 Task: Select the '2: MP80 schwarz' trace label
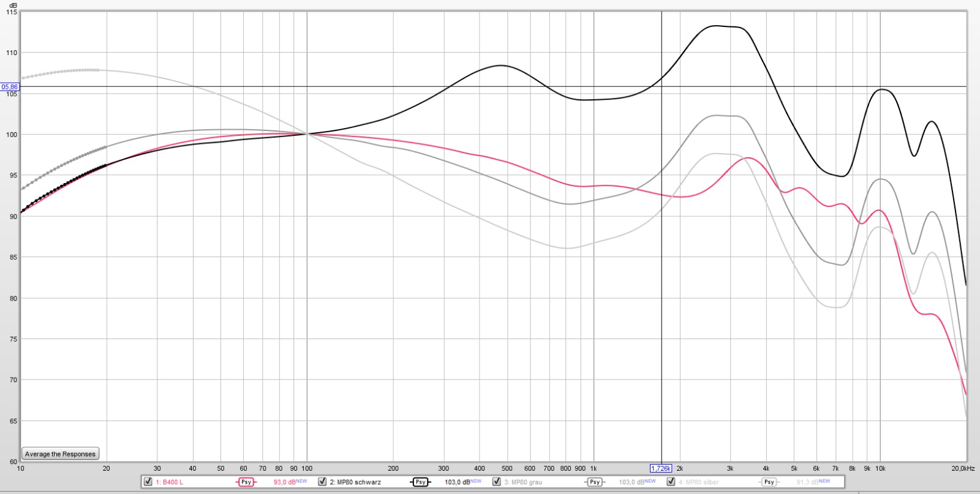click(x=355, y=482)
